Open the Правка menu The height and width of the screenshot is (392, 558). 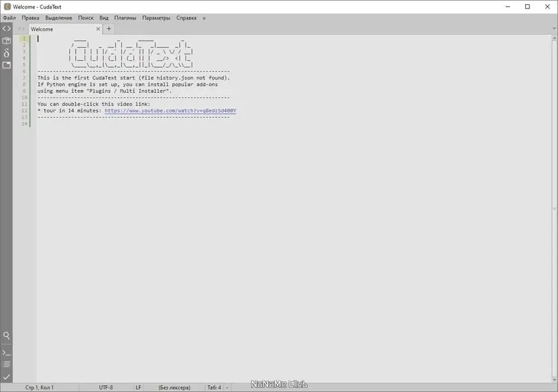tap(30, 17)
